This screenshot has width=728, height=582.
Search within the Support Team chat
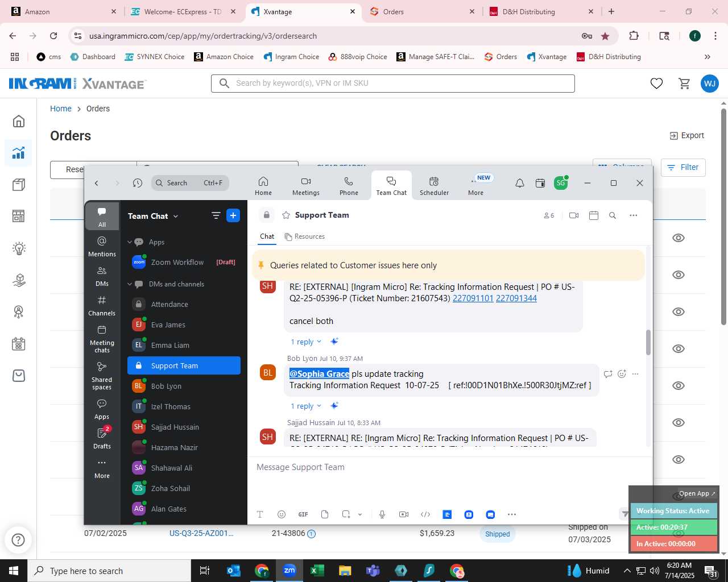613,215
